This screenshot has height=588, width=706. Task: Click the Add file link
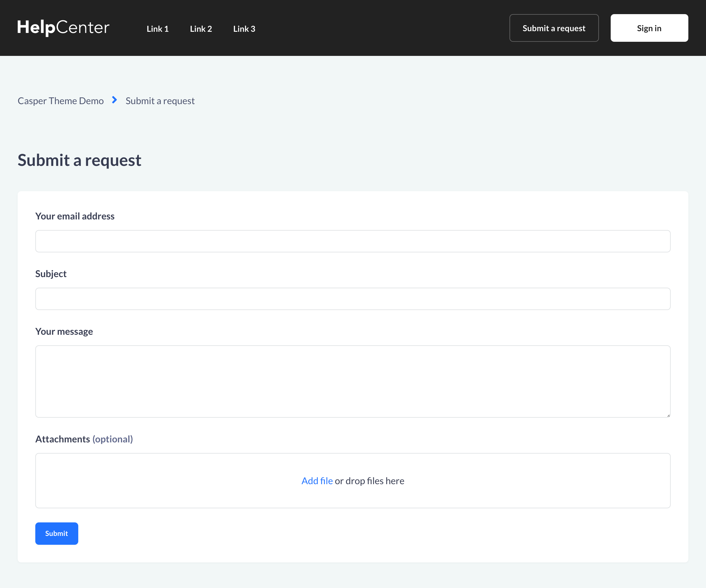pos(317,481)
